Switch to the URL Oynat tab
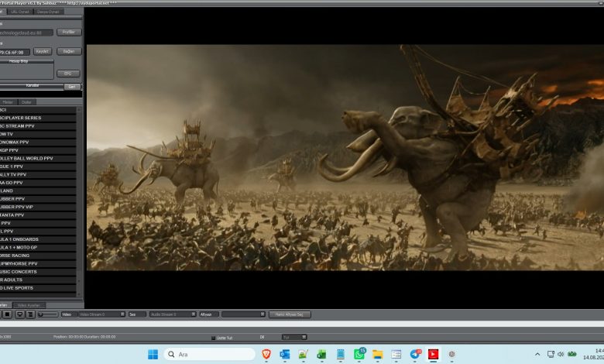Screen dimensions: 604x364 (20, 12)
